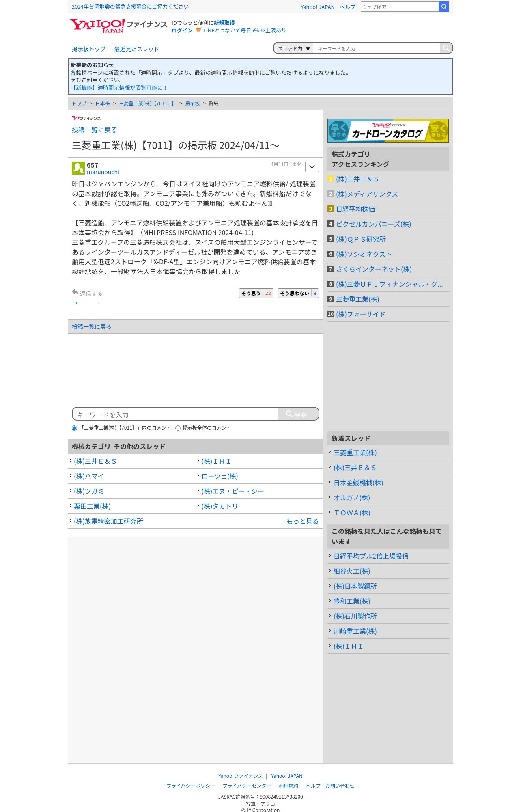Open ranking item 日経平均株価
This screenshot has width=521, height=812.
tap(355, 209)
